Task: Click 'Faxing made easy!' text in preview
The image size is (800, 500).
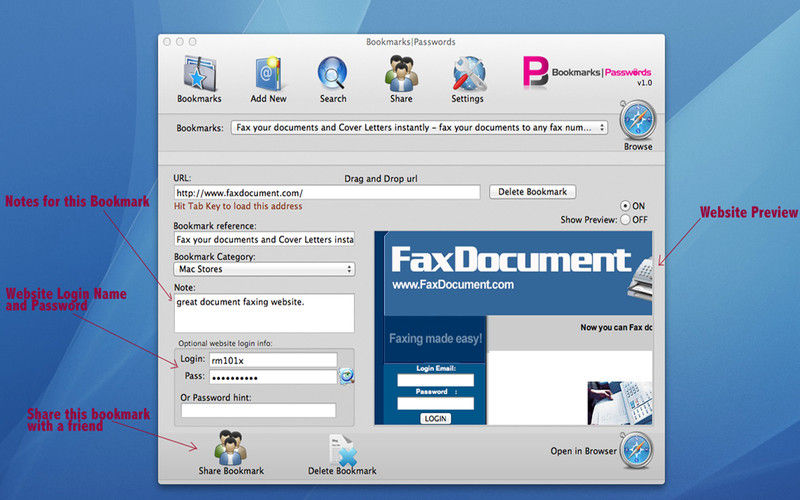Action: 435,338
